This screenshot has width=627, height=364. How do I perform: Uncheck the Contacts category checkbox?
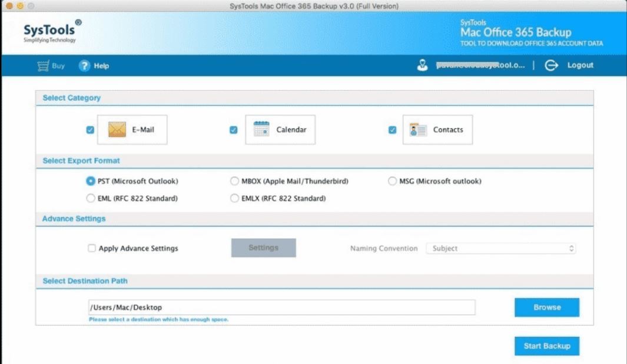click(392, 130)
